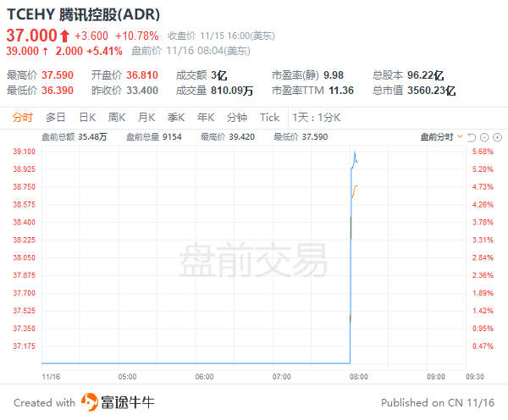Click the pre-market low 37.590 in chart header
This screenshot has width=508, height=420.
point(315,137)
